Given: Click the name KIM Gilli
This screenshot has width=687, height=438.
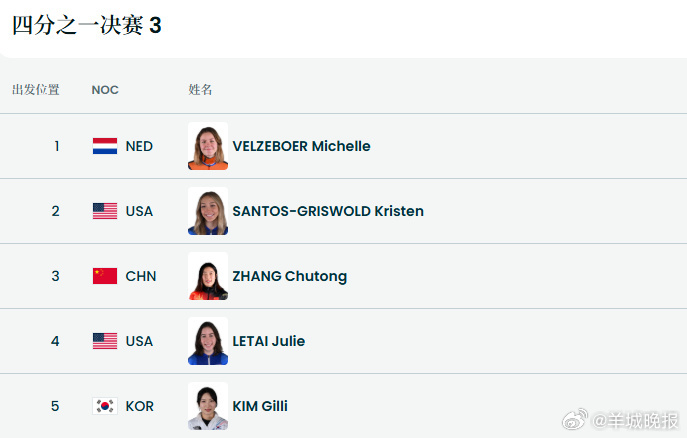Looking at the screenshot, I should point(260,406).
